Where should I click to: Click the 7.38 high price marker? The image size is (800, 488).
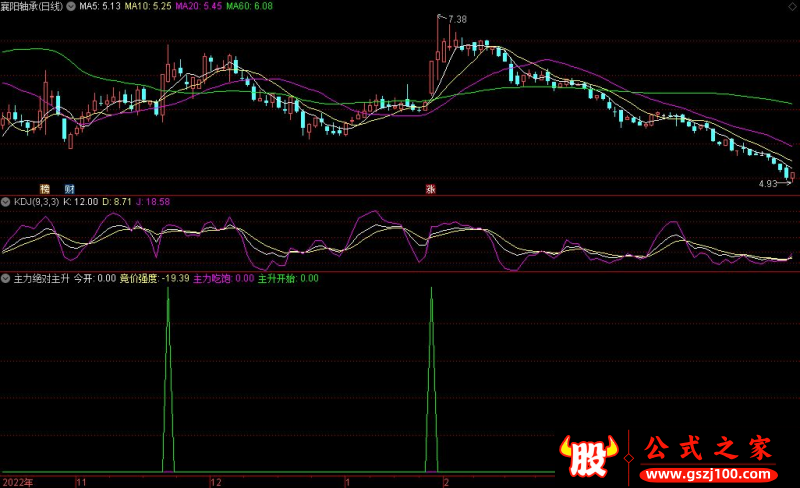tap(457, 20)
